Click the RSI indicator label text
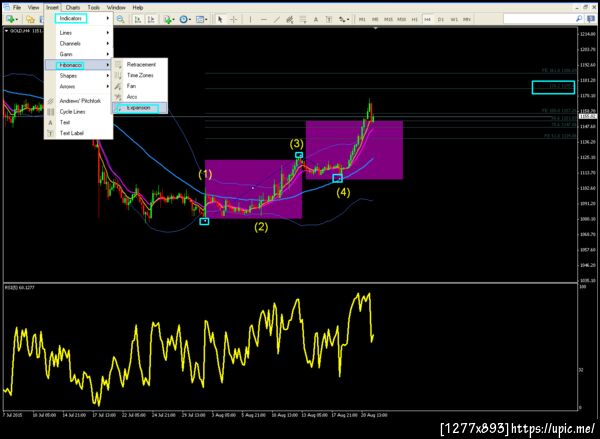This screenshot has height=439, width=600. tap(20, 287)
